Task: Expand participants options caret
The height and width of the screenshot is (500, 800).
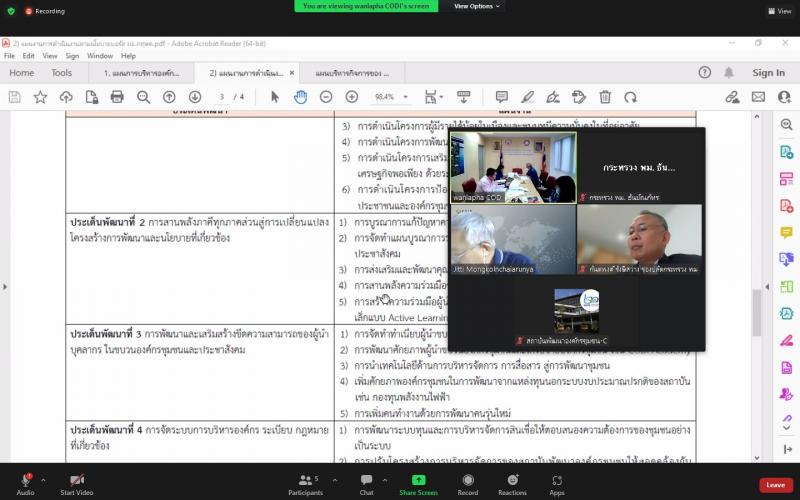Action: [x=334, y=480]
